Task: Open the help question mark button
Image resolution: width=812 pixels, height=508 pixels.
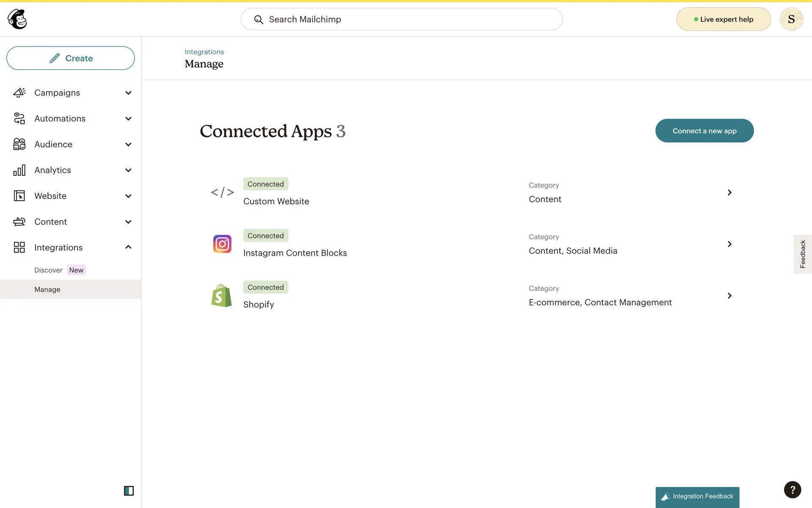Action: pos(792,490)
